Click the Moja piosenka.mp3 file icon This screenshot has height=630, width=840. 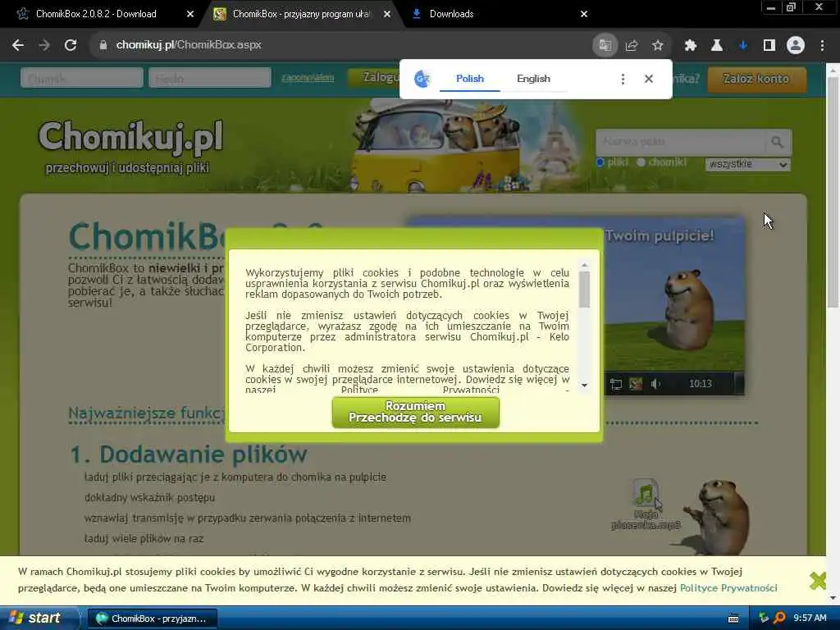tap(646, 493)
